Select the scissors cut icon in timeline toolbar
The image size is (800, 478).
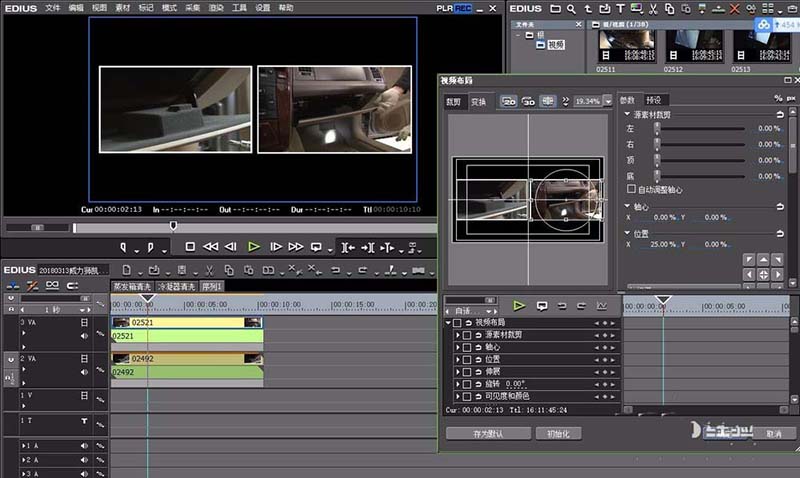pyautogui.click(x=210, y=270)
